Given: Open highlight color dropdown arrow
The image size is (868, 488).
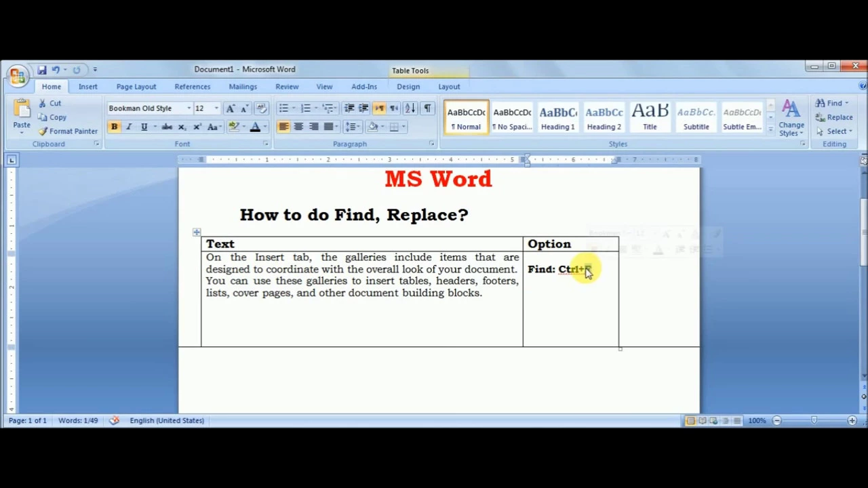Looking at the screenshot, I should (243, 127).
